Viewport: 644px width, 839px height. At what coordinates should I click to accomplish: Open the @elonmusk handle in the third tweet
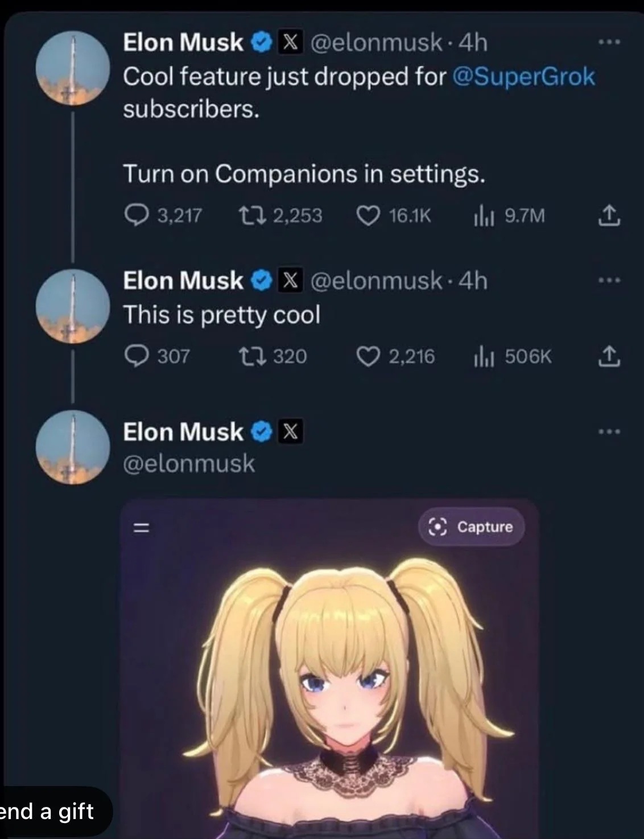click(189, 463)
